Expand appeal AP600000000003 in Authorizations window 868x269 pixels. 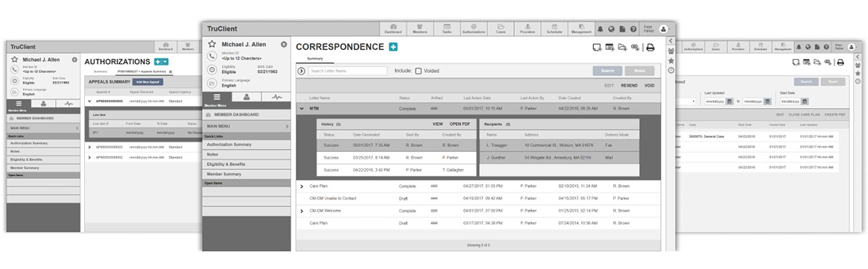click(x=89, y=147)
